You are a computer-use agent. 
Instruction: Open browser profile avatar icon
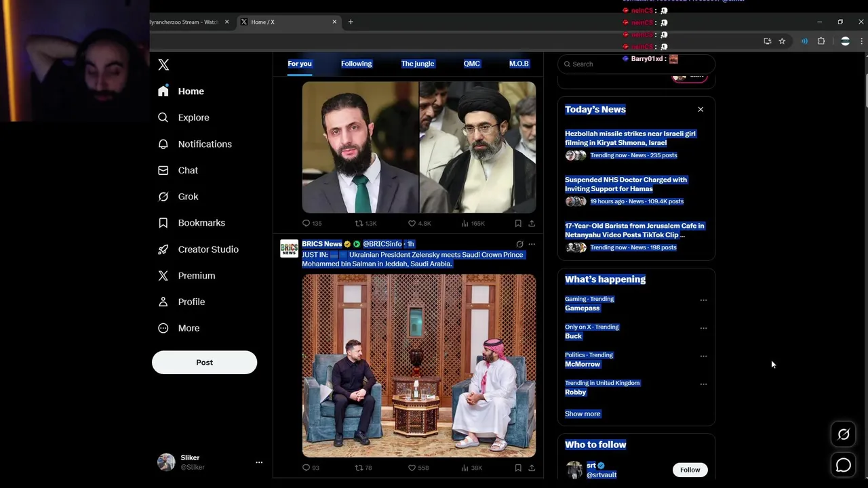[x=845, y=41]
